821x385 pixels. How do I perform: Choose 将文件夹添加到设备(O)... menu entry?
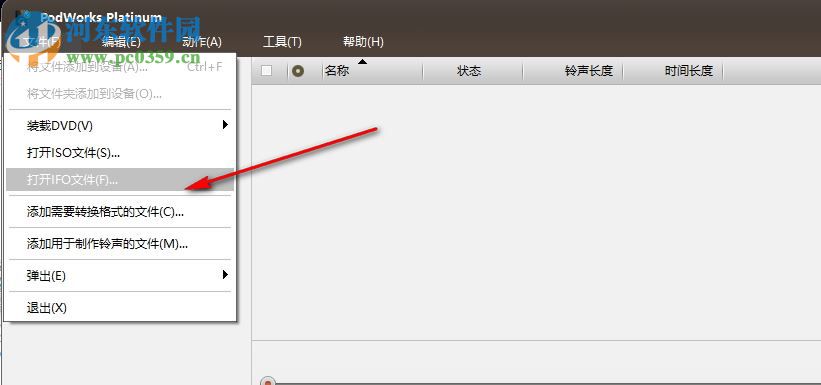pos(120,94)
